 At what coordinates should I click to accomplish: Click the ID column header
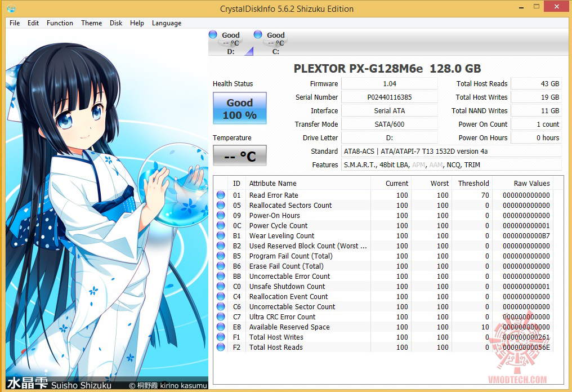[236, 183]
